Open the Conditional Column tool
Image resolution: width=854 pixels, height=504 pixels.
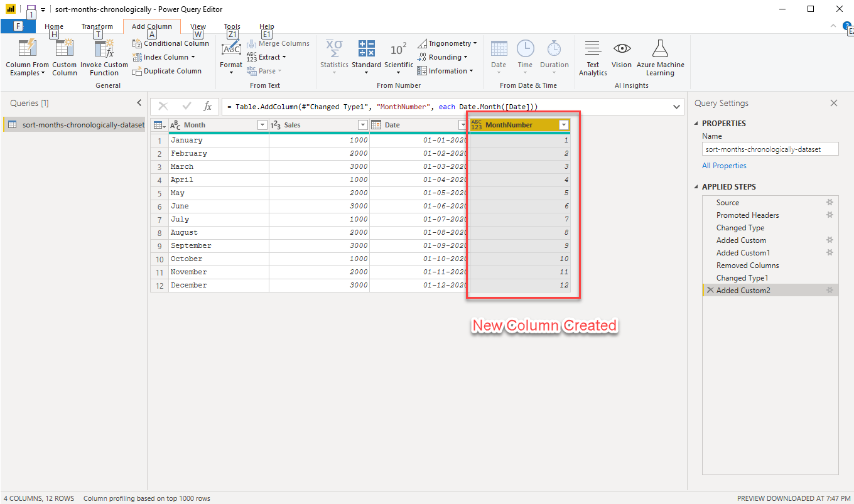tap(170, 43)
